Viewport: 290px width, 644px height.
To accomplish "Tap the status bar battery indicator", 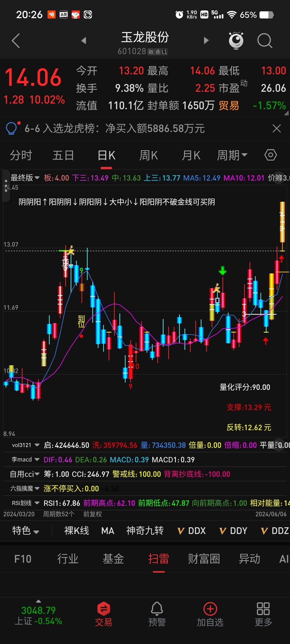I will pyautogui.click(x=267, y=15).
